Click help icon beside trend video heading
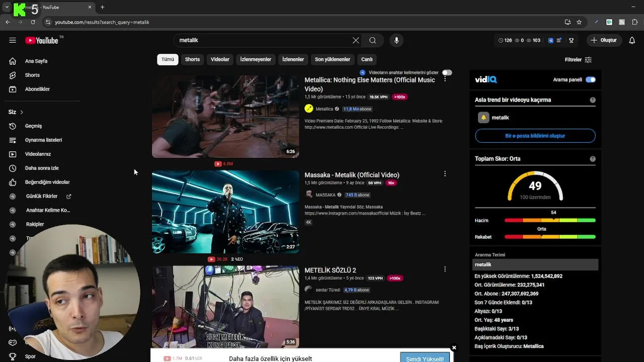Image resolution: width=644 pixels, height=362 pixels. 592,100
